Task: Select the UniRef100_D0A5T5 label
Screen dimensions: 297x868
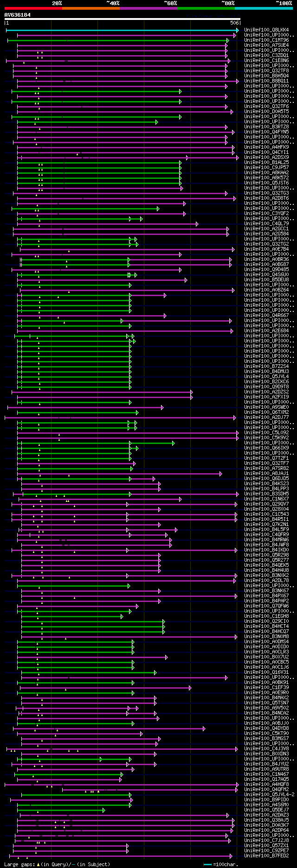Action: (266, 112)
